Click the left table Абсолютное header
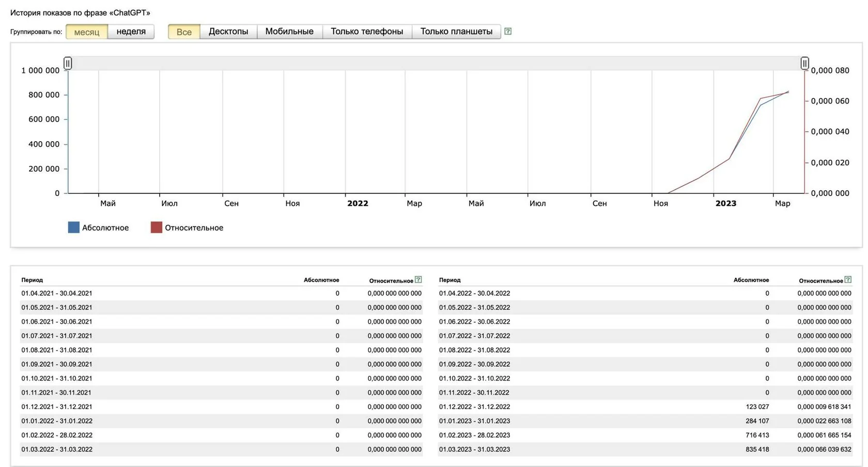The width and height of the screenshot is (868, 467). 321,280
